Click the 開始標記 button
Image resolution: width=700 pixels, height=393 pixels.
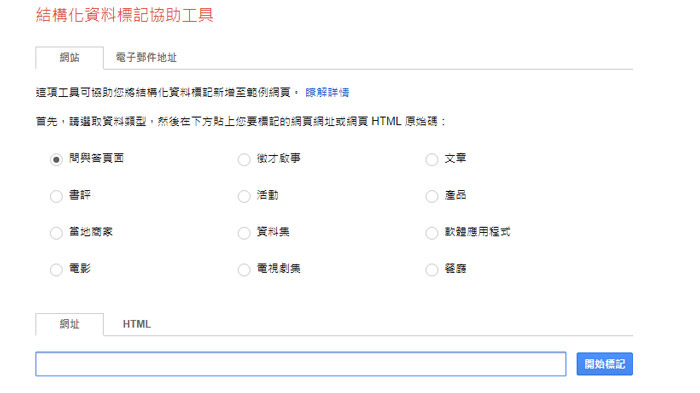[x=604, y=364]
